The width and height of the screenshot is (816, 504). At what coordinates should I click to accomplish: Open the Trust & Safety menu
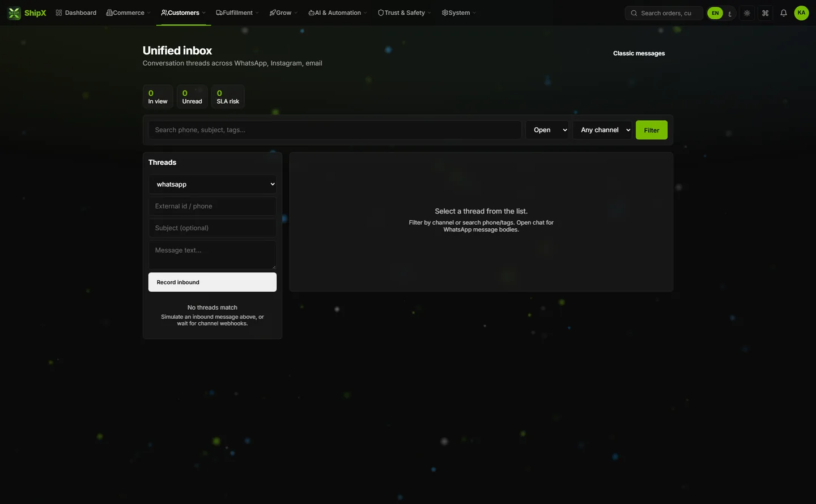coord(405,13)
